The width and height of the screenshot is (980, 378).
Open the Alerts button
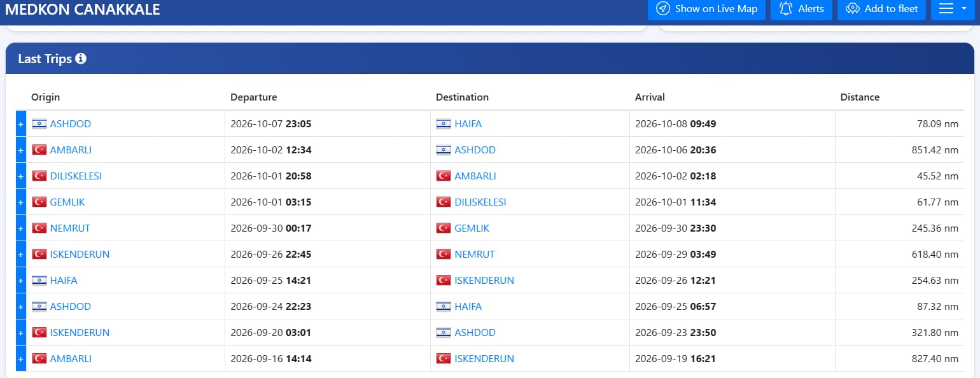pyautogui.click(x=801, y=9)
